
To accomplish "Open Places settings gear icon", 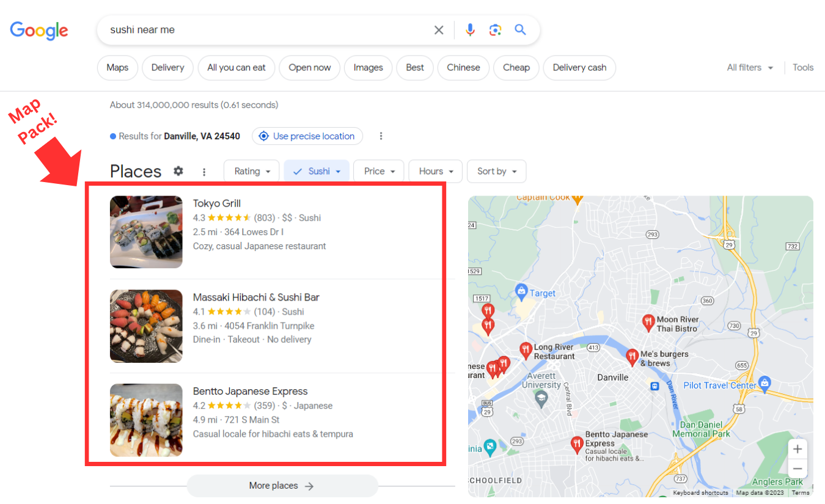I will (178, 171).
